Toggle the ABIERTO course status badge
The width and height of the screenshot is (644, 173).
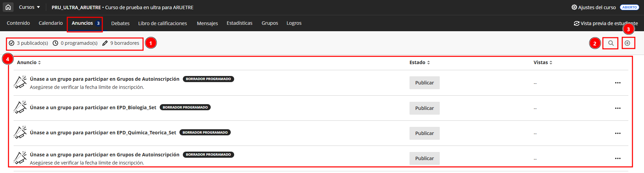629,7
